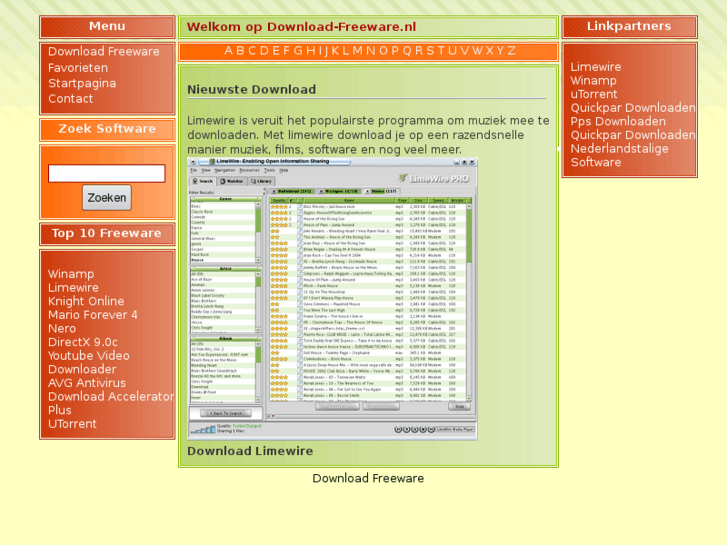
Task: Choose Nero from Top 10 Freeware
Action: click(62, 328)
